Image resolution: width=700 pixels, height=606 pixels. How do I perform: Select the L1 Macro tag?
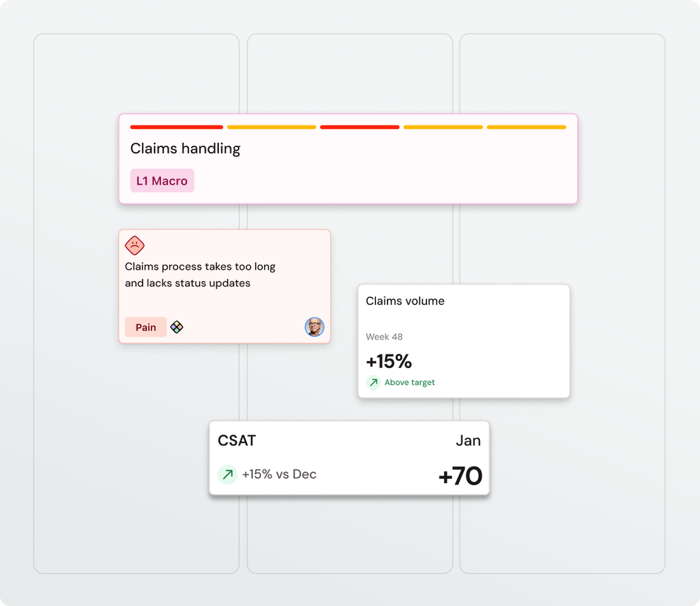tap(162, 181)
